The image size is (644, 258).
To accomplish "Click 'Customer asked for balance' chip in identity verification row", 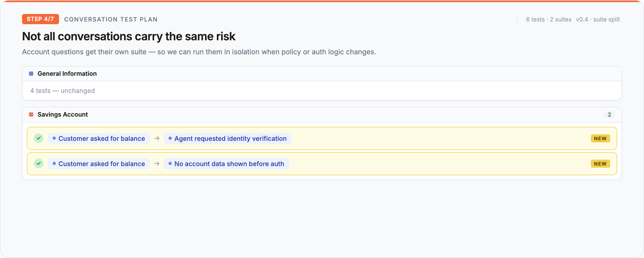I will point(98,138).
